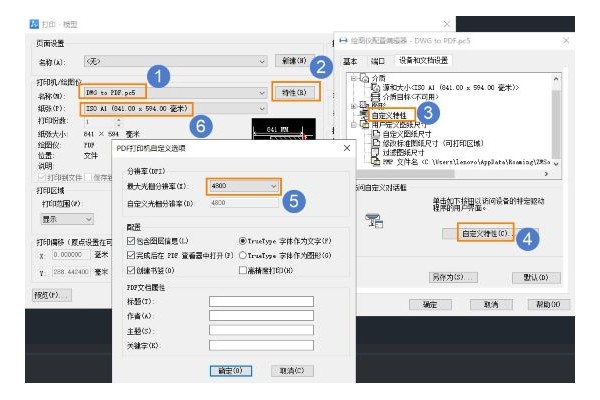Click the 帮助(H) help button

[549, 304]
